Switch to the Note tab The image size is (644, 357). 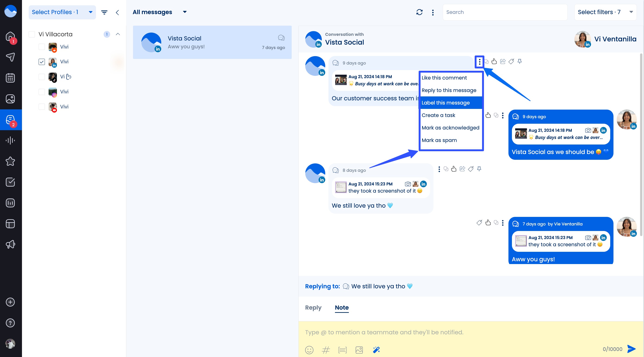(341, 308)
